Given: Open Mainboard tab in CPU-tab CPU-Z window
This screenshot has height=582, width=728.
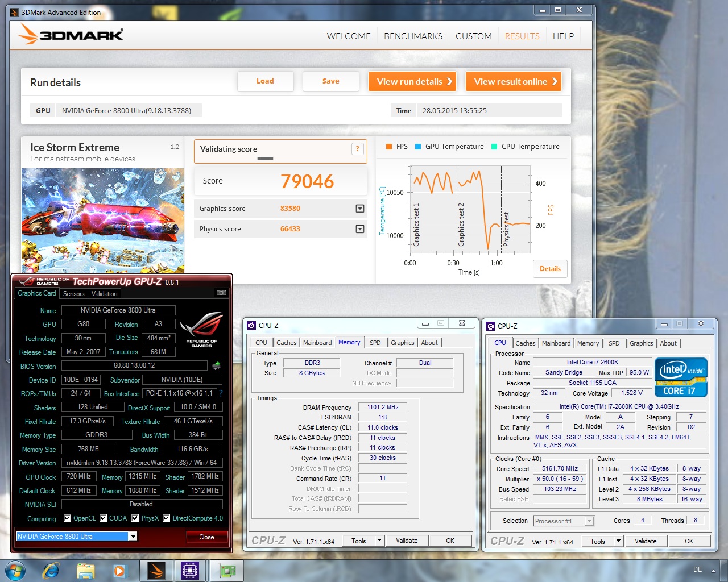Looking at the screenshot, I should click(x=556, y=343).
